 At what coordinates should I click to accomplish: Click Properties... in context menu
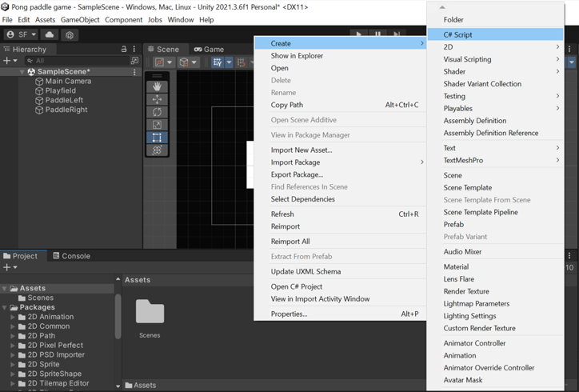(x=340, y=314)
